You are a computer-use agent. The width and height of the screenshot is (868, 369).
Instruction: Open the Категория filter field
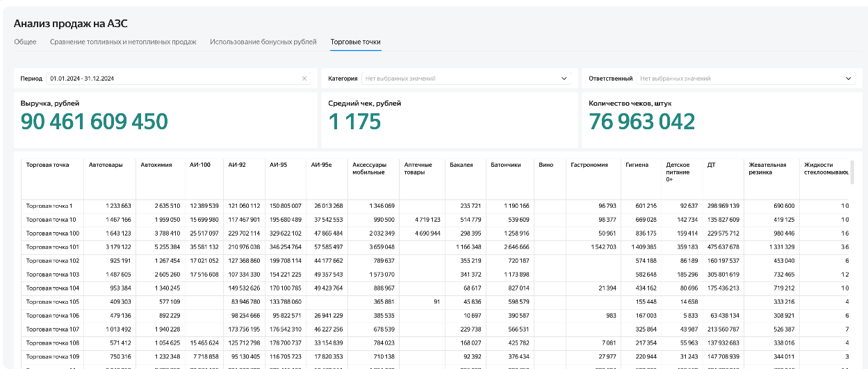[466, 79]
